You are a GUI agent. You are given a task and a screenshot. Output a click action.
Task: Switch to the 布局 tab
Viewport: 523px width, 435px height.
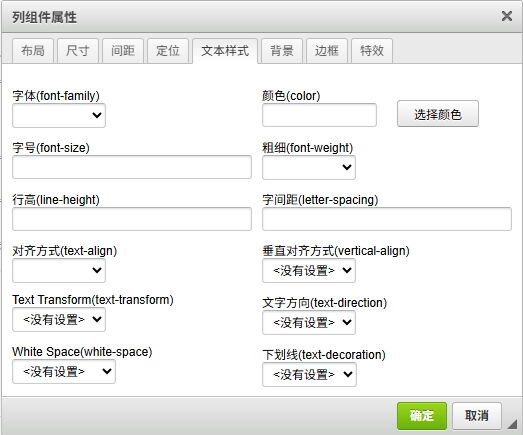pos(33,51)
